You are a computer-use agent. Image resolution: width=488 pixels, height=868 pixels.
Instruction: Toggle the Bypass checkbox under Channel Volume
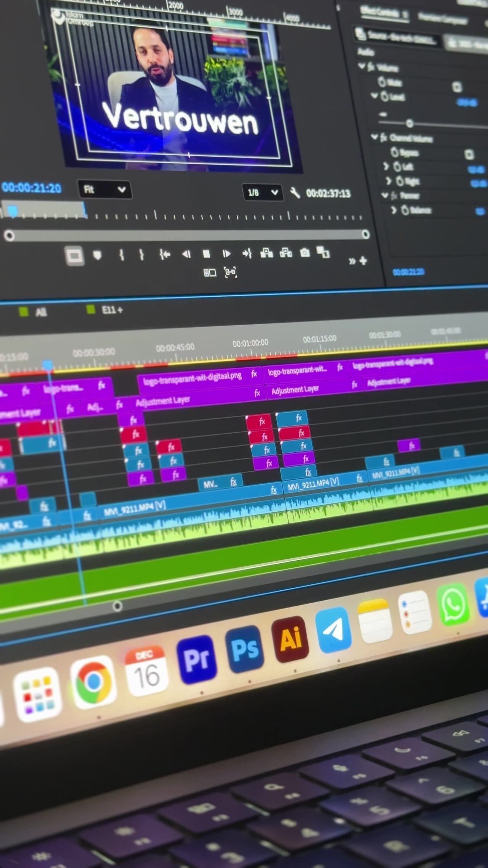469,154
